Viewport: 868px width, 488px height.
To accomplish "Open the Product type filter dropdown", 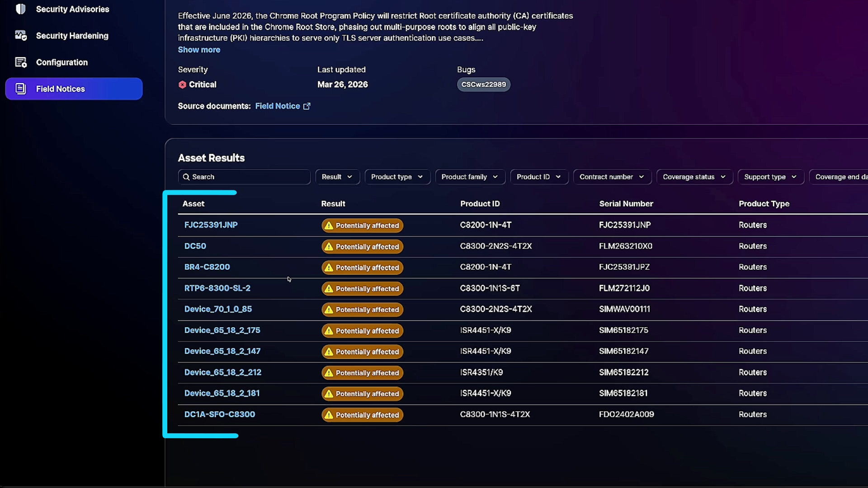I will click(397, 177).
